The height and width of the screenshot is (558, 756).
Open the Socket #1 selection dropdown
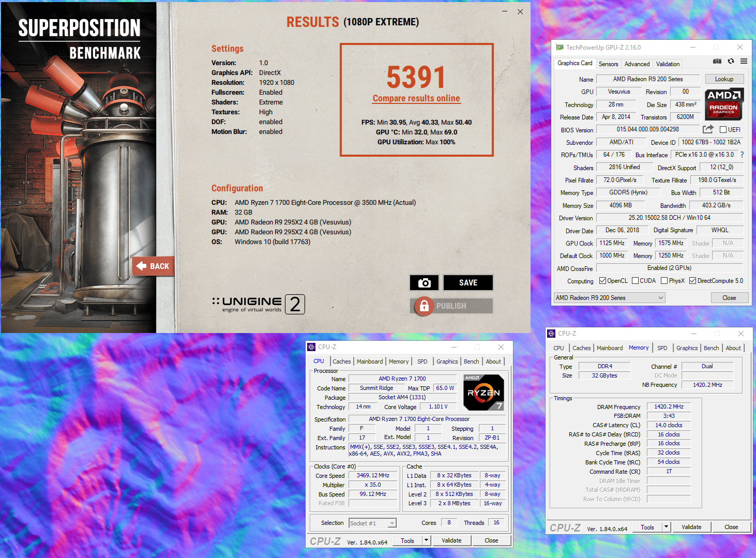click(372, 523)
